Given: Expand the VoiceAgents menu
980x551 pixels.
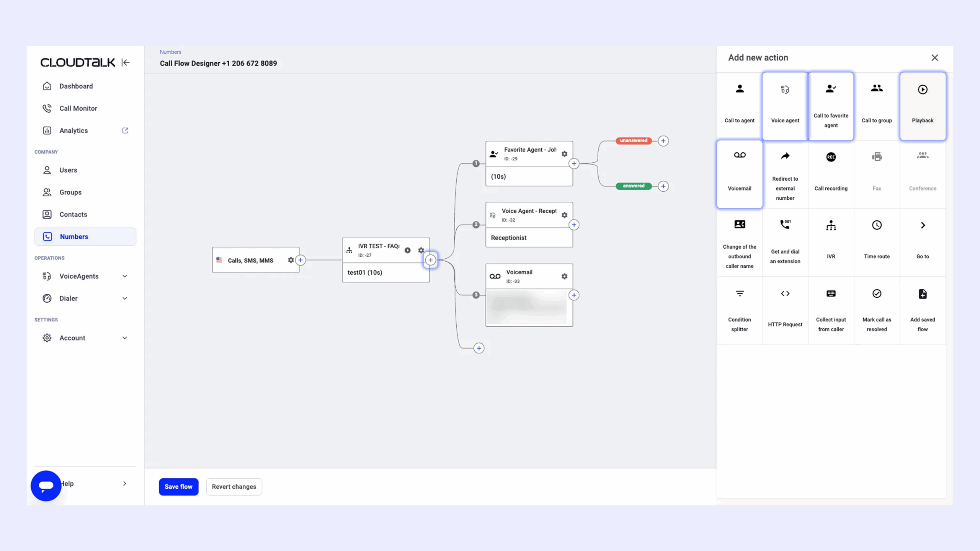Looking at the screenshot, I should tap(125, 276).
